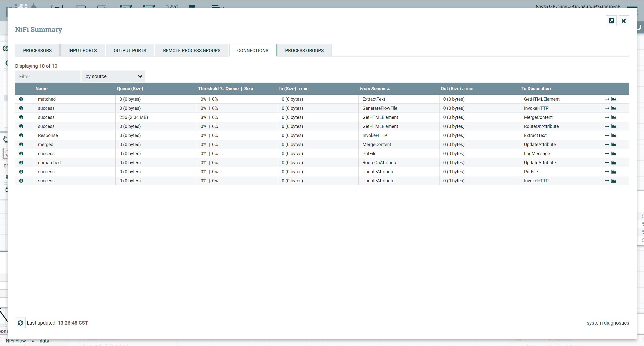Select the '256 (2.04 MB)' queue cell
The image size is (644, 346).
[x=156, y=117]
